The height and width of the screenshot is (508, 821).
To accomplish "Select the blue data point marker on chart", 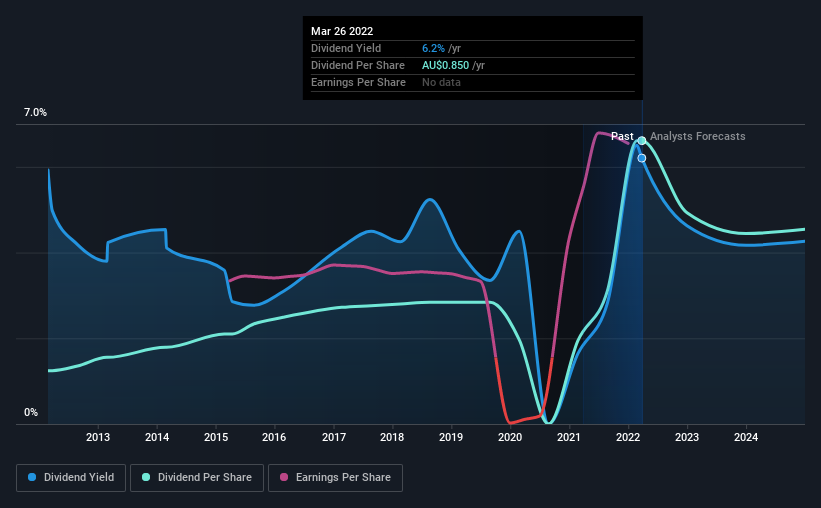I will coord(641,158).
